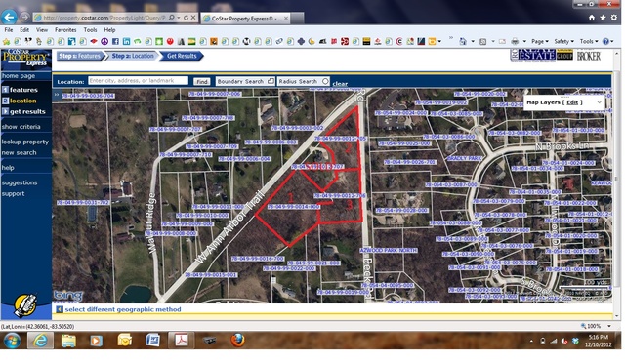
Task: Open the browser Home icon
Action: click(x=592, y=18)
